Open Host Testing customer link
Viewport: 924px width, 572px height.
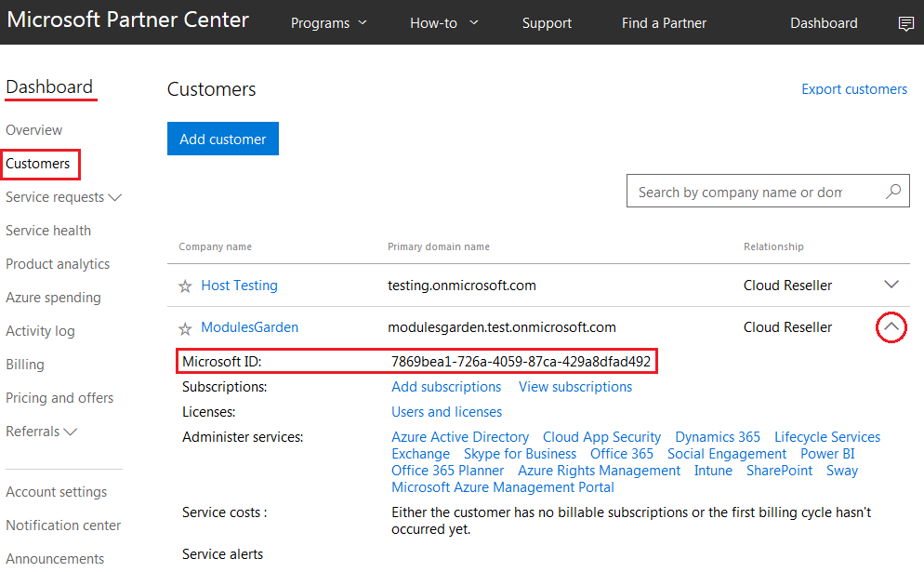tap(239, 286)
